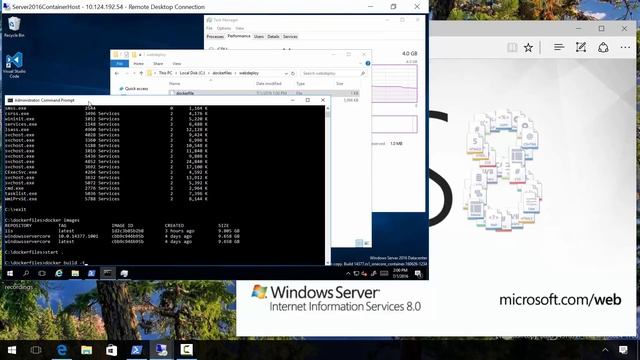Switch to Task Manager Services tab

click(x=290, y=37)
